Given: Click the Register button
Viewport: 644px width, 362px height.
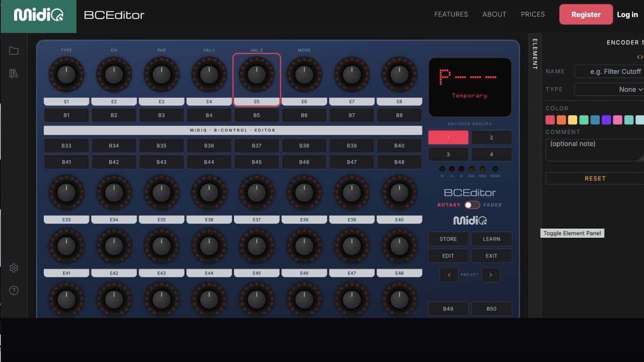Looking at the screenshot, I should point(586,15).
